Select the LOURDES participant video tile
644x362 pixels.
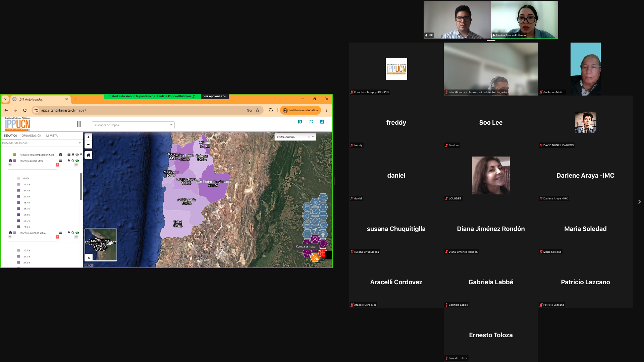tap(491, 175)
